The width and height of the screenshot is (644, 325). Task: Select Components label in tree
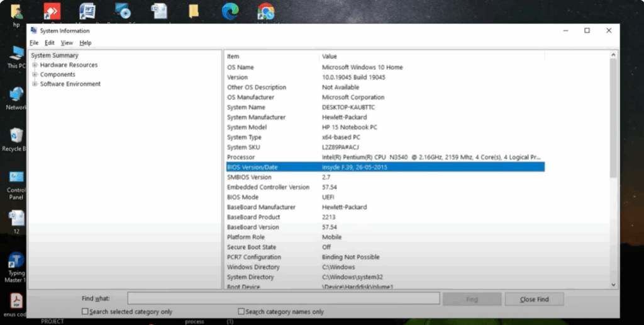pos(57,74)
